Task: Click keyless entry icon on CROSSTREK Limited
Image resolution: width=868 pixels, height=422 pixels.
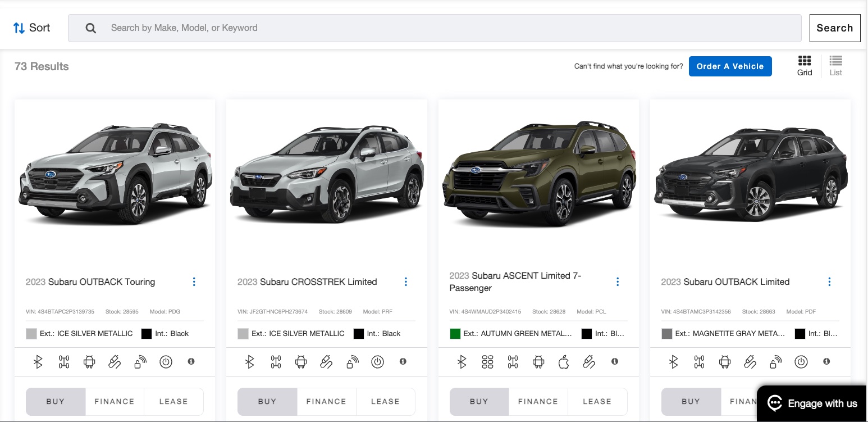Action: pos(352,362)
